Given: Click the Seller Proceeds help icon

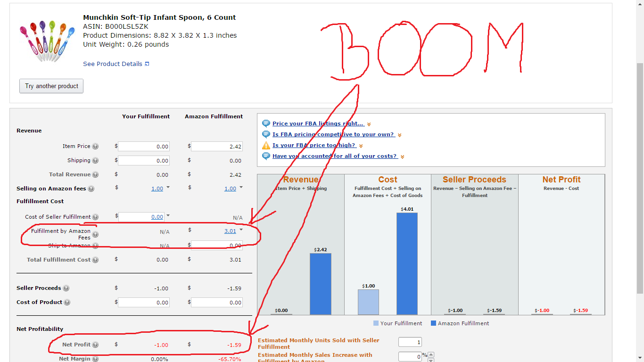Looking at the screenshot, I should (x=66, y=288).
